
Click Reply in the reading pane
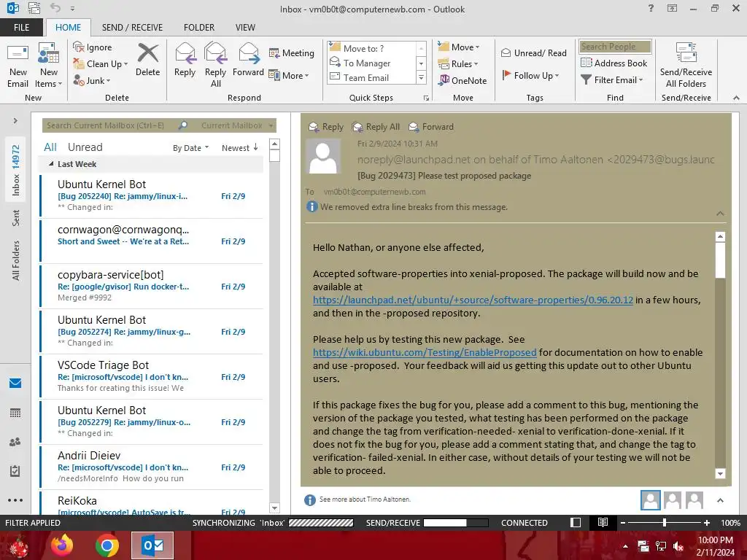coord(326,127)
